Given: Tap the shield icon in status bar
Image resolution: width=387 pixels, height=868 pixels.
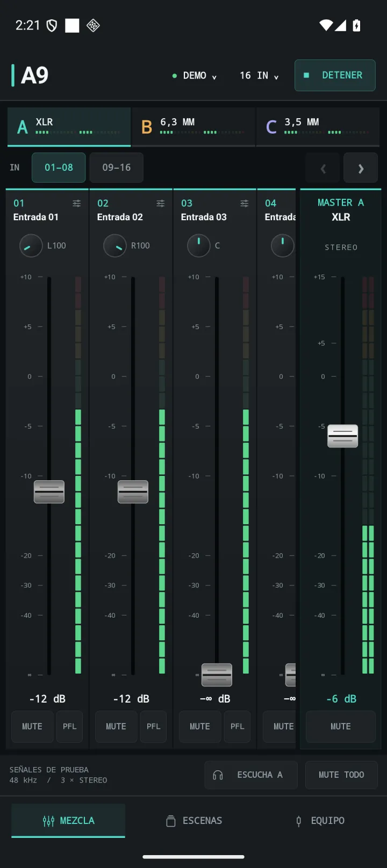Looking at the screenshot, I should point(52,25).
